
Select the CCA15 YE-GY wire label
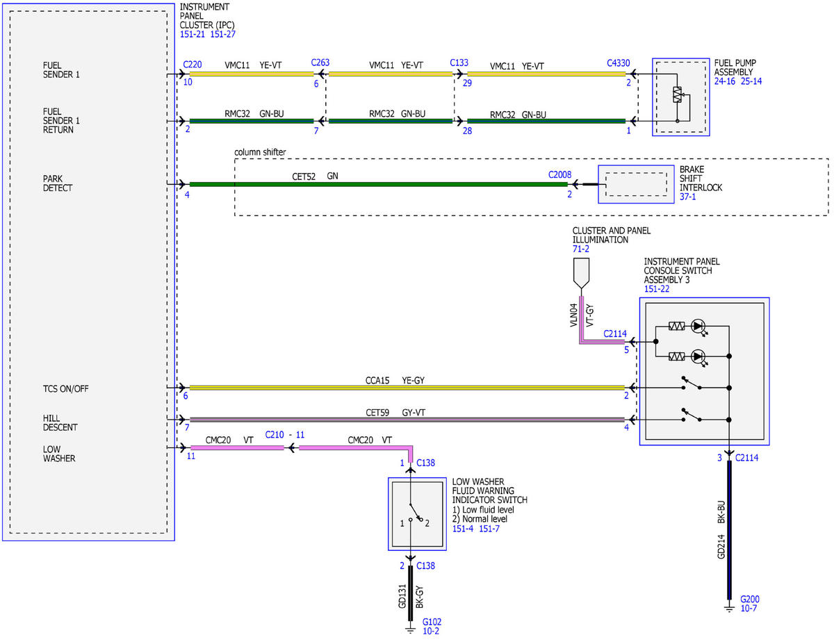(x=395, y=381)
